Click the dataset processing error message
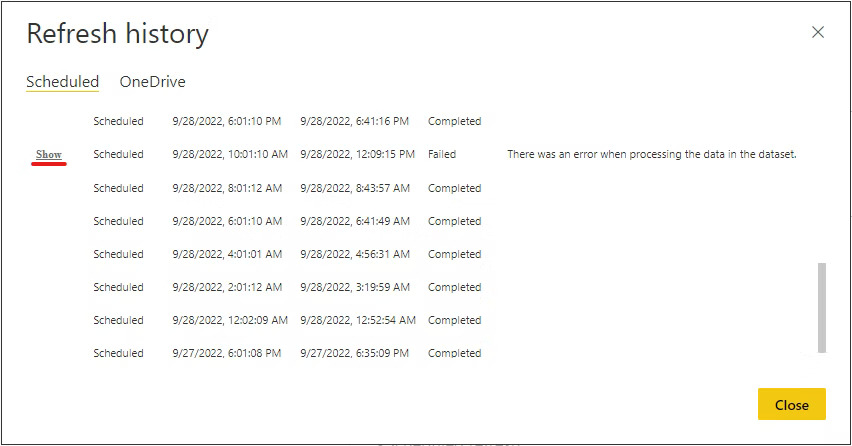 [x=651, y=154]
